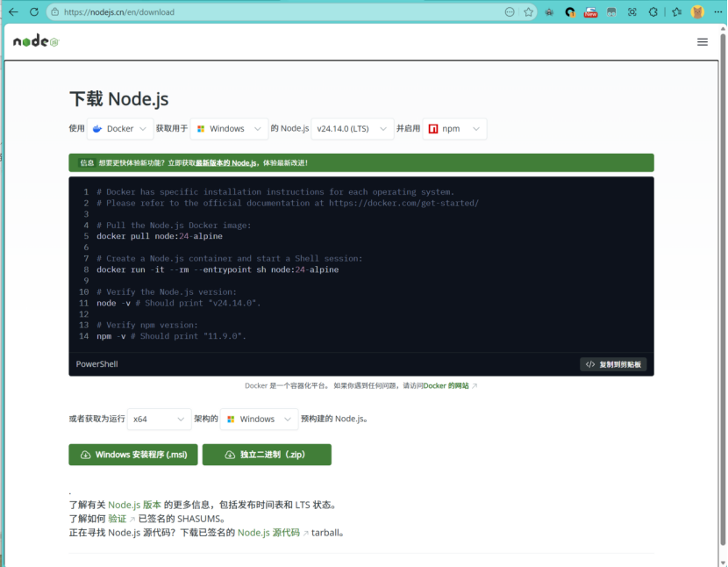Viewport: 728px width, 567px height.
Task: Open the extensions puzzle-piece icon
Action: [653, 12]
